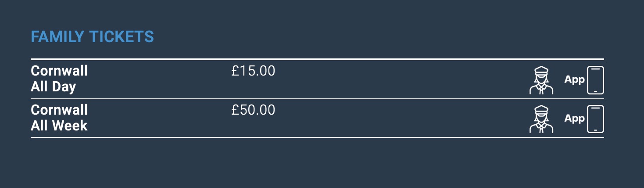The width and height of the screenshot is (644, 188).
Task: Click the All Week text
Action: pos(59,126)
